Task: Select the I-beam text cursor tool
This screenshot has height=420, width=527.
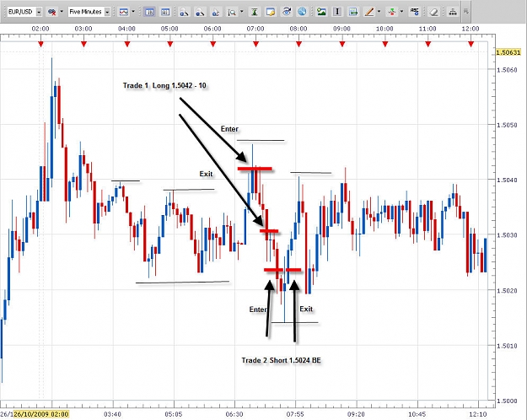Action: pos(337,12)
